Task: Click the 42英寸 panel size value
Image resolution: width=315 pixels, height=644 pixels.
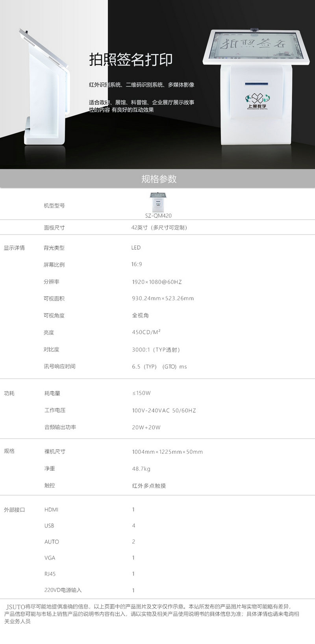Action: (159, 228)
